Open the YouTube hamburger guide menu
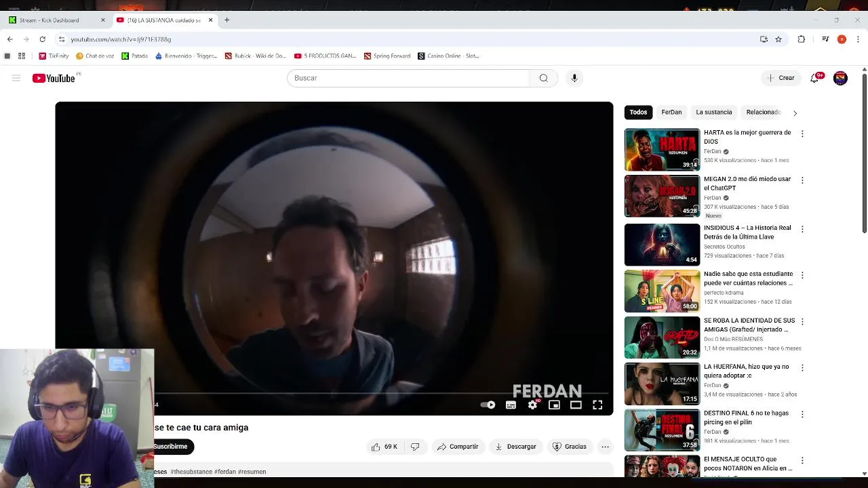Viewport: 868px width, 488px height. (16, 78)
